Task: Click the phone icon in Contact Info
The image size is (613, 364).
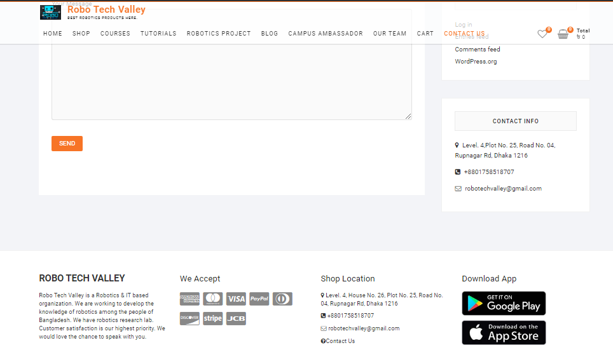Action: pyautogui.click(x=457, y=172)
